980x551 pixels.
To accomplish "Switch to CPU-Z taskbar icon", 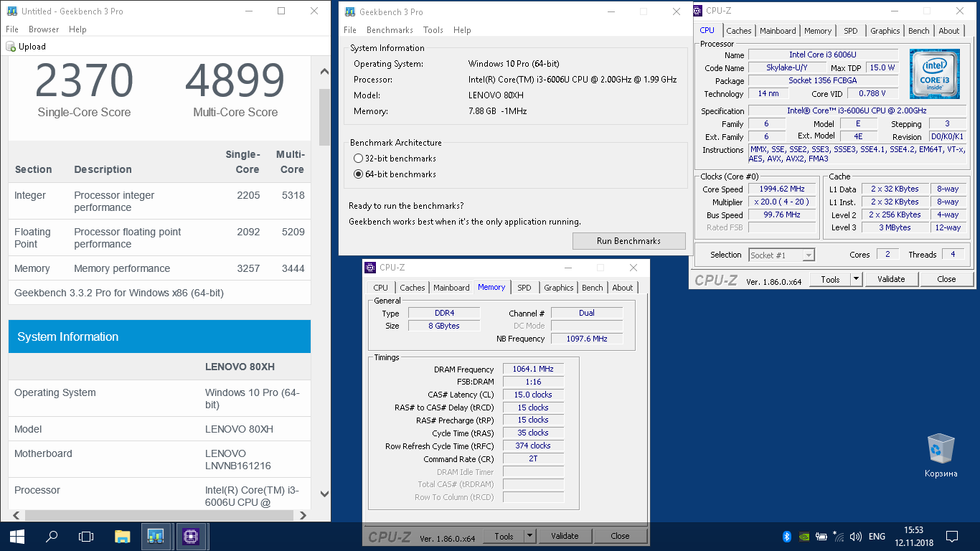I will (191, 536).
